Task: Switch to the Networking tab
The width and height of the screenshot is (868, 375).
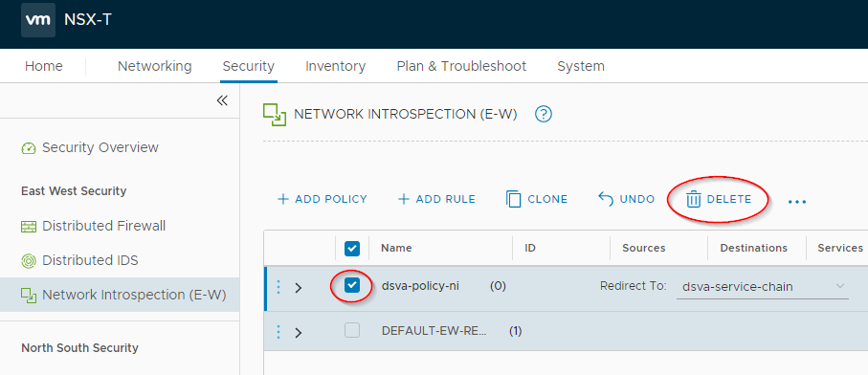Action: click(x=155, y=66)
